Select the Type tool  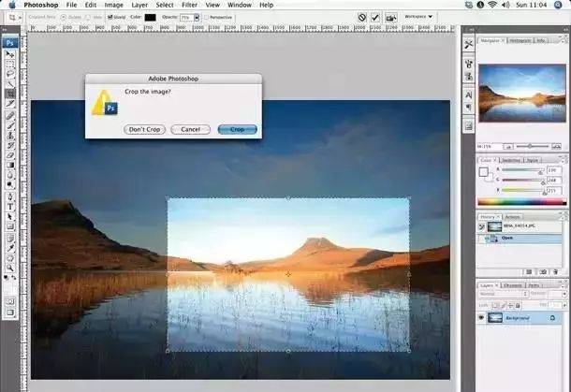(10, 206)
